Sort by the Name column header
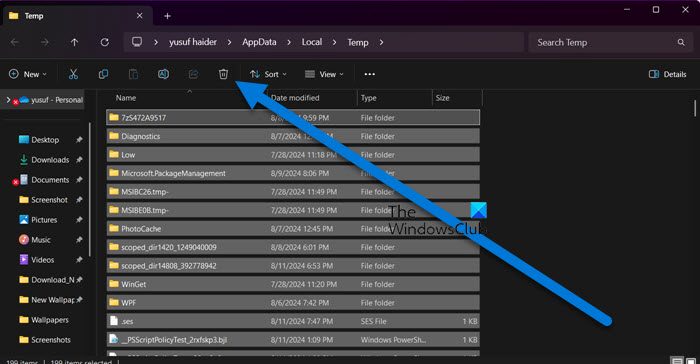The height and width of the screenshot is (364, 700). tap(126, 98)
